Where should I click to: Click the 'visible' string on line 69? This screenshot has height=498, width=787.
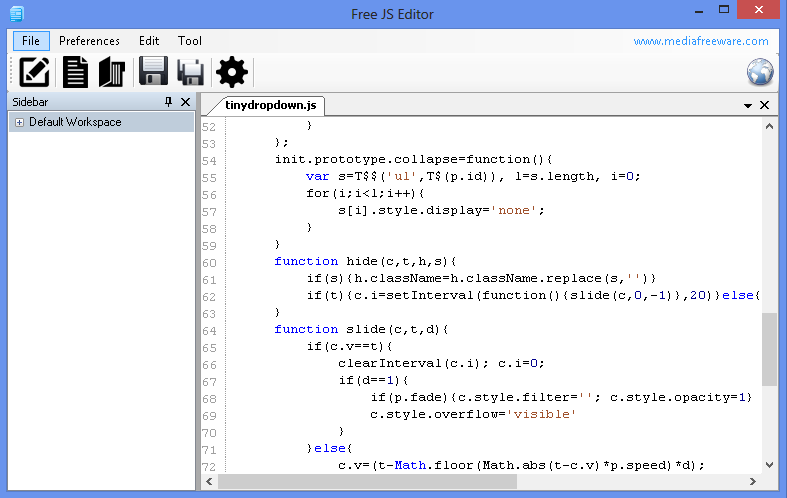541,415
